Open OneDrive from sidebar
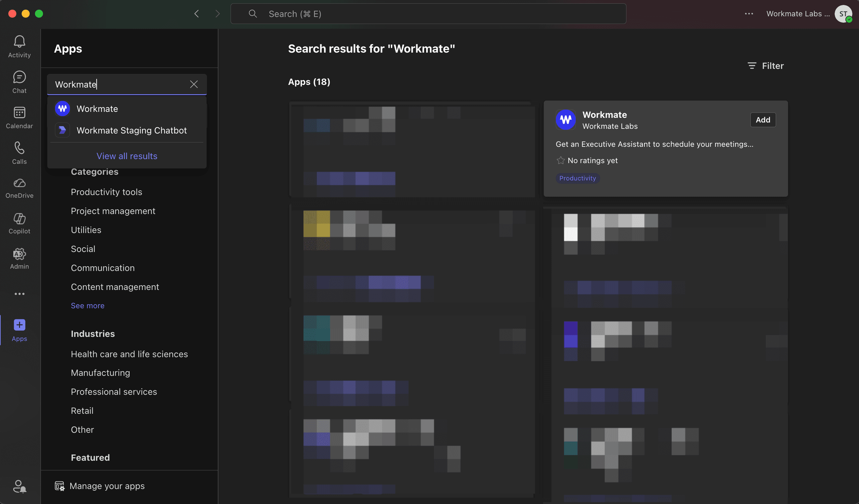The width and height of the screenshot is (859, 504). tap(19, 189)
